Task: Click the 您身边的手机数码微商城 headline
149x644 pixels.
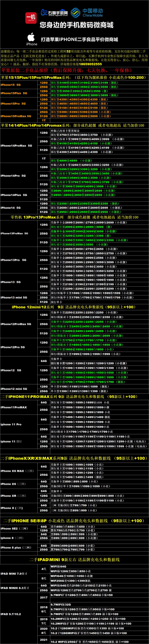Action: click(x=77, y=25)
